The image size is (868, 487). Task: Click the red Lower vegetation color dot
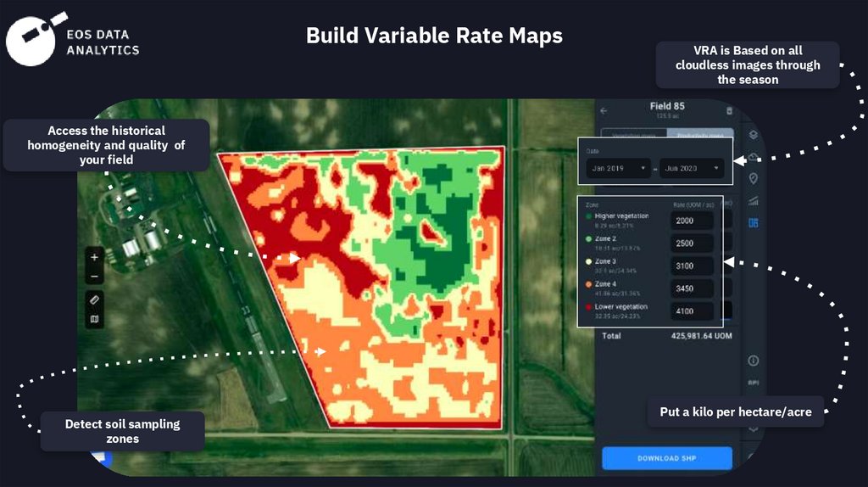(588, 307)
